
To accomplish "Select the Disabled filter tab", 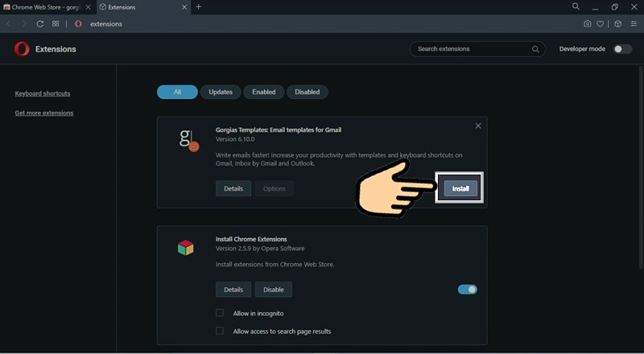I will point(308,92).
